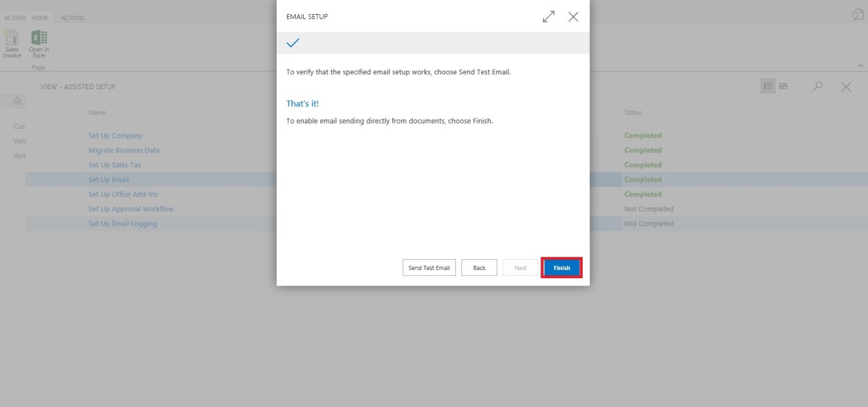868x407 pixels.
Task: Click Completed status for Migrate Business Data
Action: (643, 150)
